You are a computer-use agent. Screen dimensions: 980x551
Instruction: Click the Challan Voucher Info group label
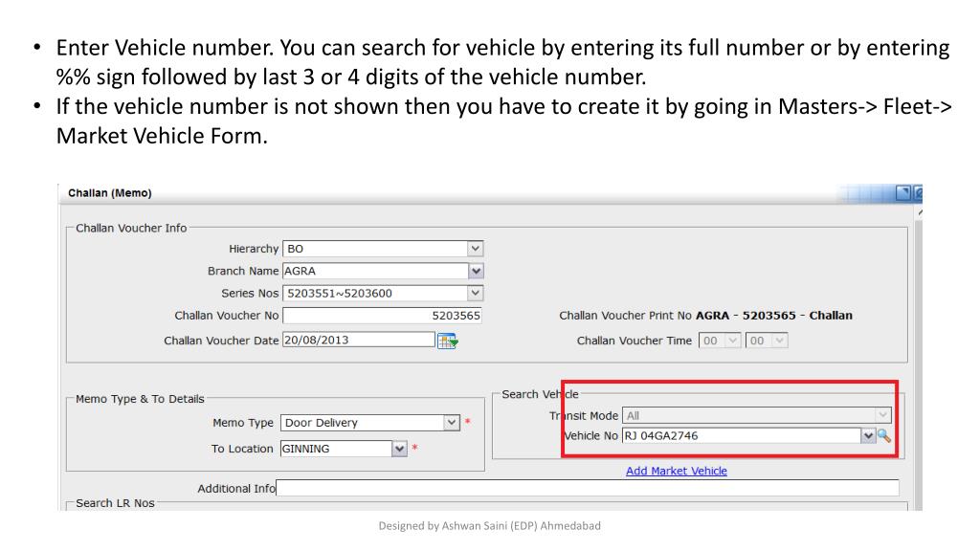[x=131, y=228]
